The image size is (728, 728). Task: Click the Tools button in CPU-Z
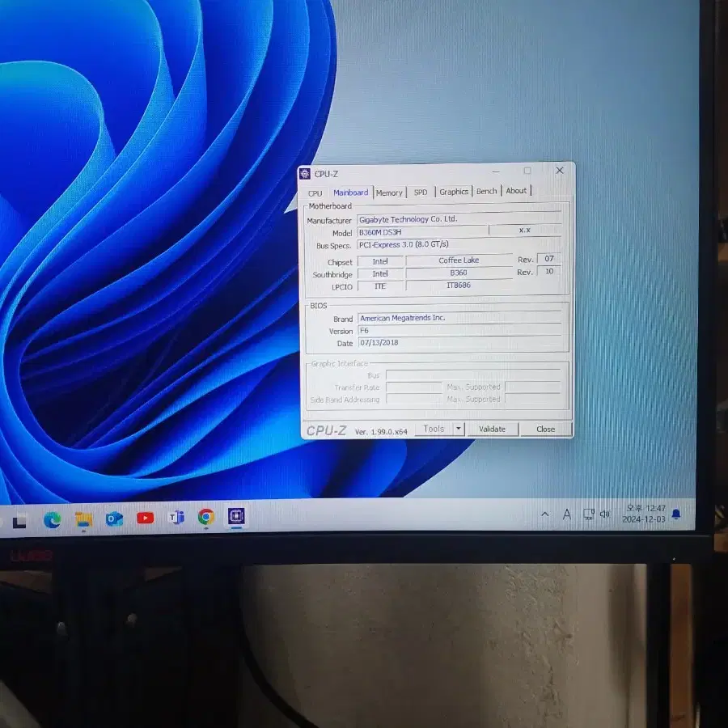coord(434,429)
